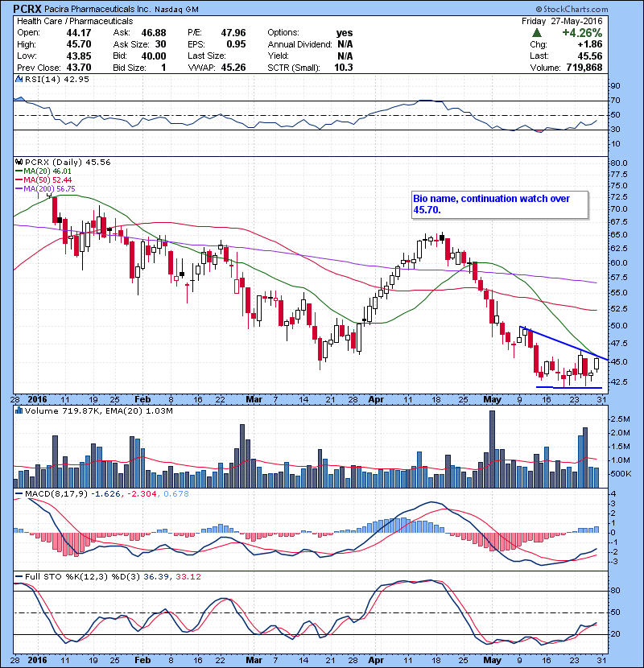644x668 pixels.
Task: Click Pacira Pharmaceuticals Inc. company name
Action: 97,9
